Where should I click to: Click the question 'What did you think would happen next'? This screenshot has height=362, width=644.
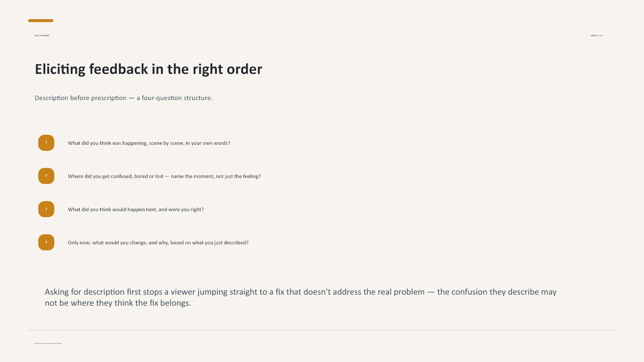pos(136,209)
